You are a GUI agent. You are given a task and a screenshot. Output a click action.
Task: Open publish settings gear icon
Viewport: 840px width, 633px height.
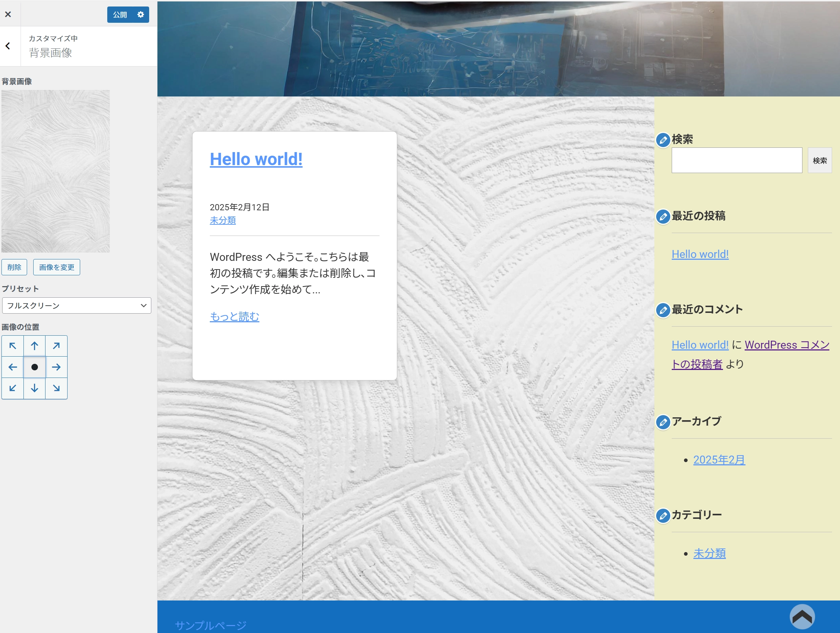tap(140, 14)
